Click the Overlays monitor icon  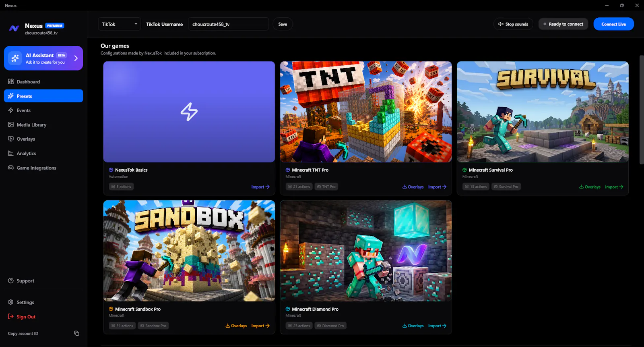click(x=11, y=139)
